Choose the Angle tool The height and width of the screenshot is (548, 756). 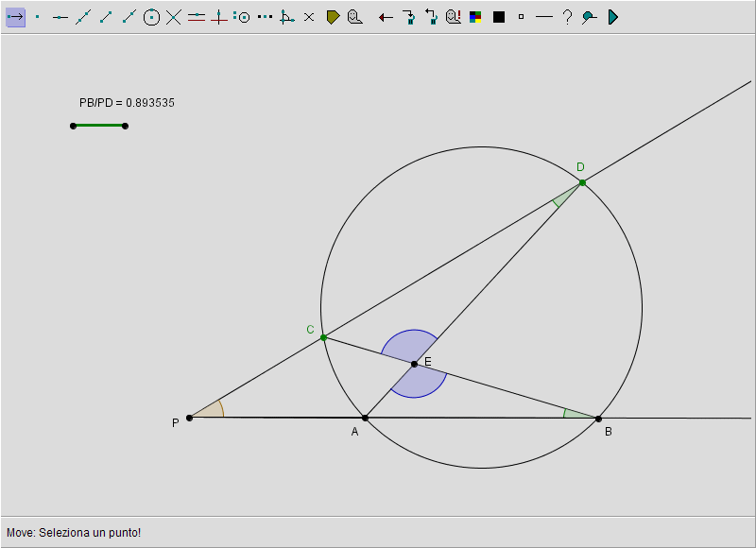287,17
